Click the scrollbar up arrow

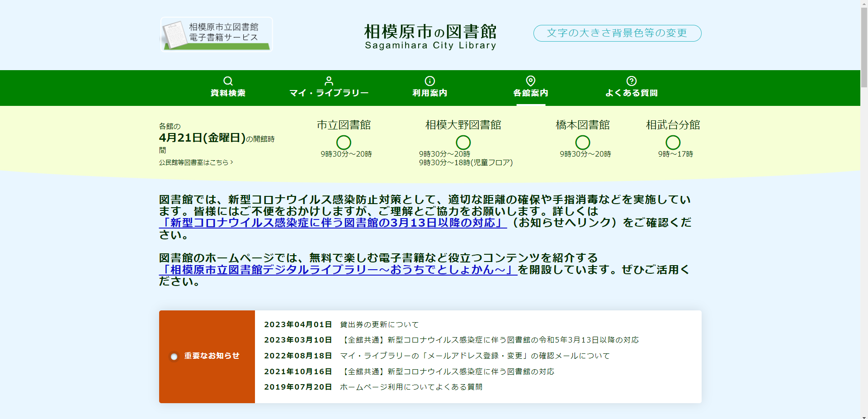[864, 4]
